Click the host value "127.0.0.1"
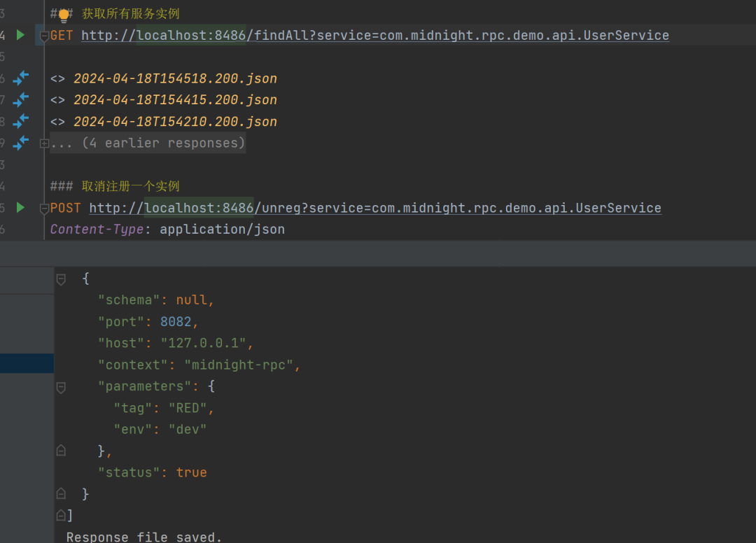 (204, 343)
